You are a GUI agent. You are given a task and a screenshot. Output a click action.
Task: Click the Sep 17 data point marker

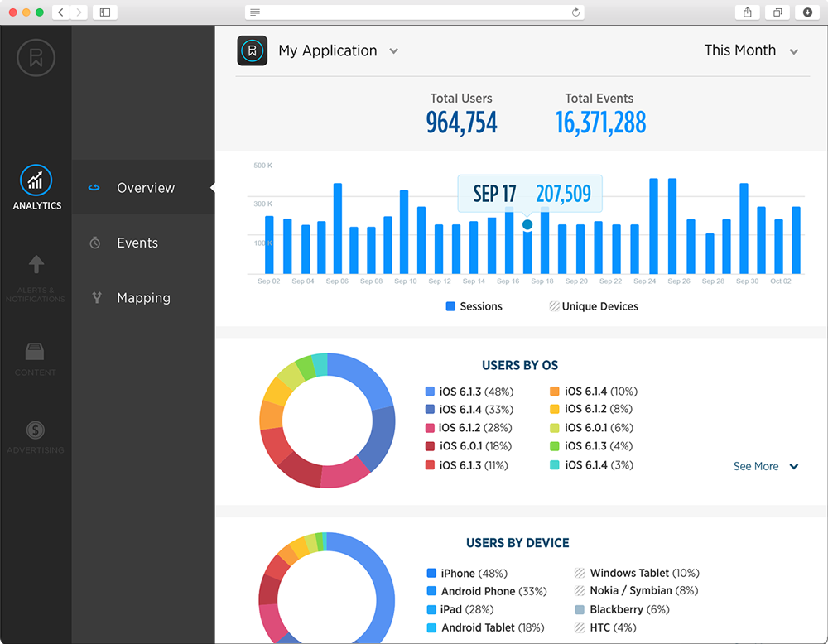point(527,224)
